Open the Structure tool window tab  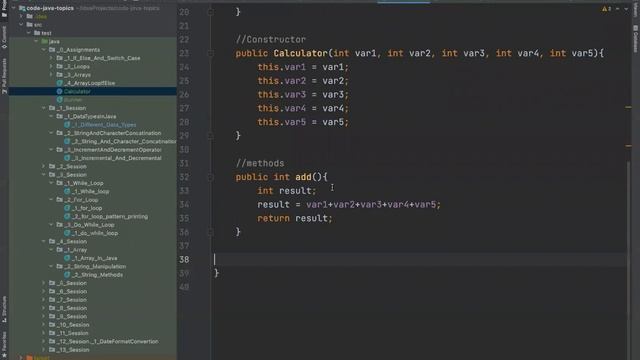pyautogui.click(x=4, y=309)
